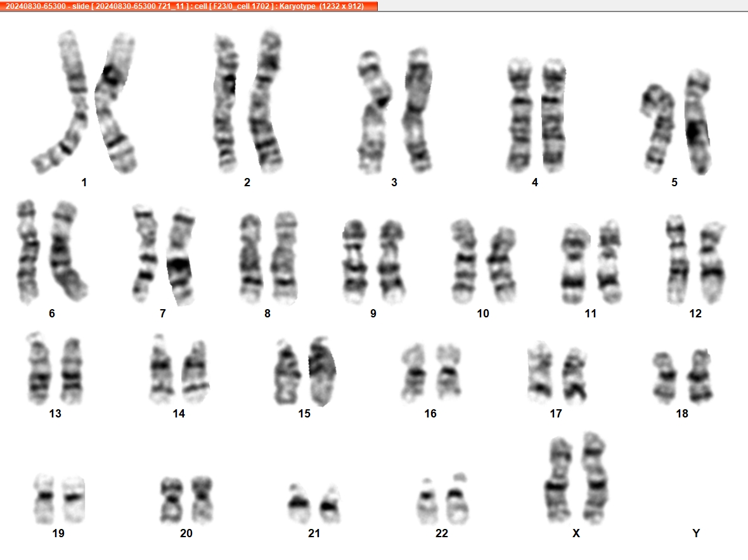
Task: Select the right chromosome 5 homolog
Action: click(x=698, y=122)
